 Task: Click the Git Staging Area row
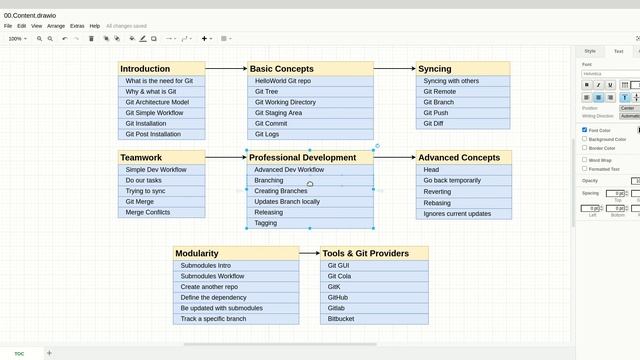tap(310, 113)
